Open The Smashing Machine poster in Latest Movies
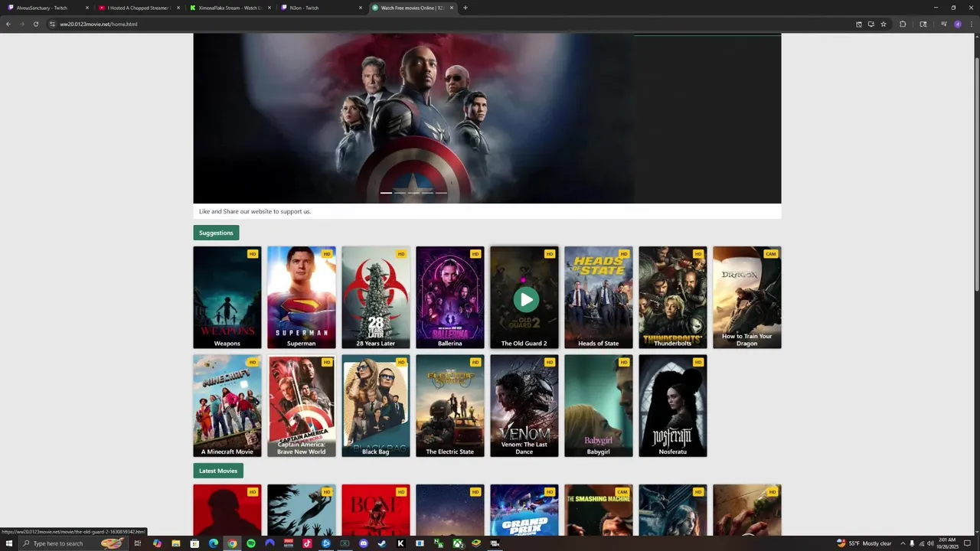 tap(599, 510)
